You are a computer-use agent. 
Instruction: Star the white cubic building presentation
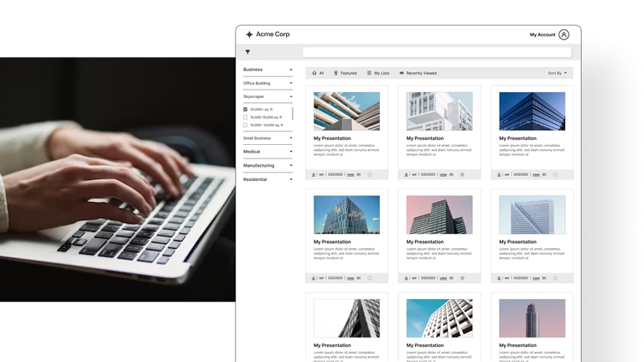[x=463, y=174]
